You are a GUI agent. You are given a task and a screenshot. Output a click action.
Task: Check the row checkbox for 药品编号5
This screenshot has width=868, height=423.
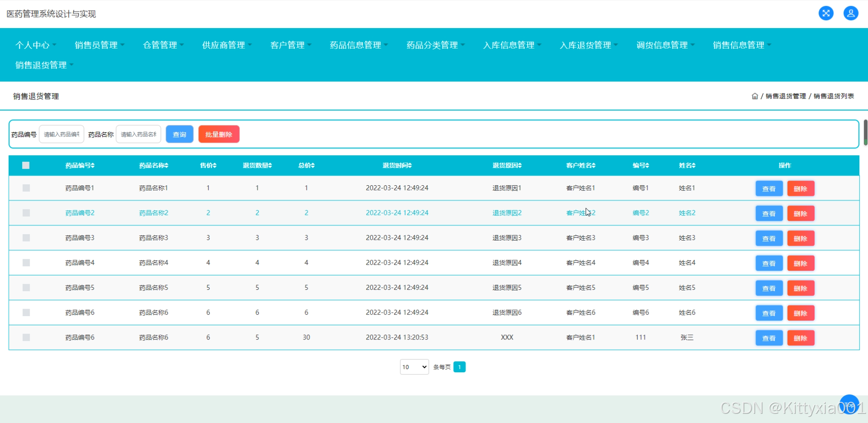pos(26,288)
